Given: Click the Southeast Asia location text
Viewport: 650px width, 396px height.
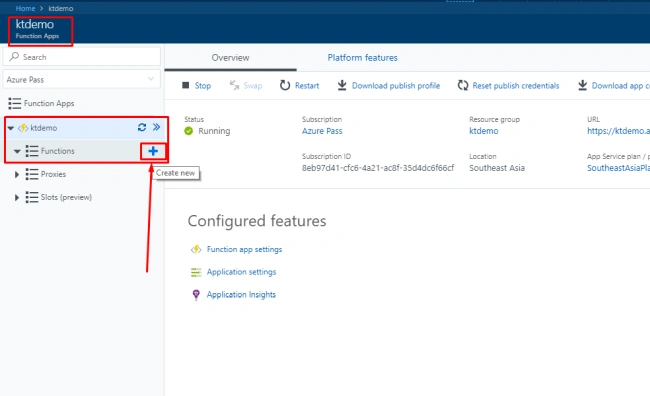Looking at the screenshot, I should coord(497,168).
